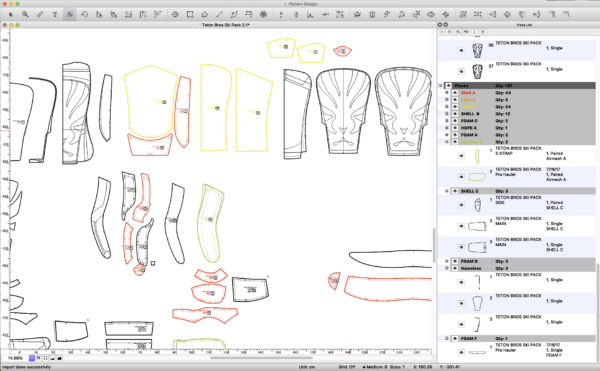Viewport: 600px width, 371px height.
Task: Expand the Shell A group
Action: [447, 93]
